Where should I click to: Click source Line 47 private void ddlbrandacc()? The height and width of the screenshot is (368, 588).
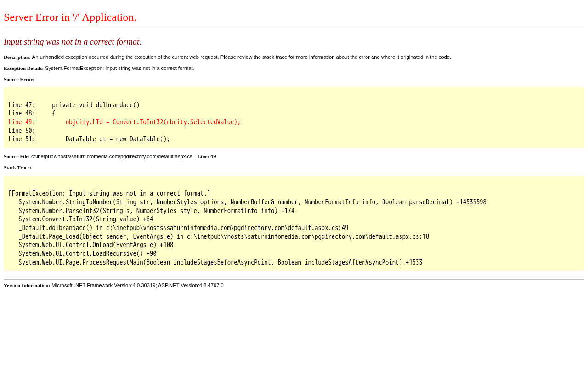(x=74, y=105)
